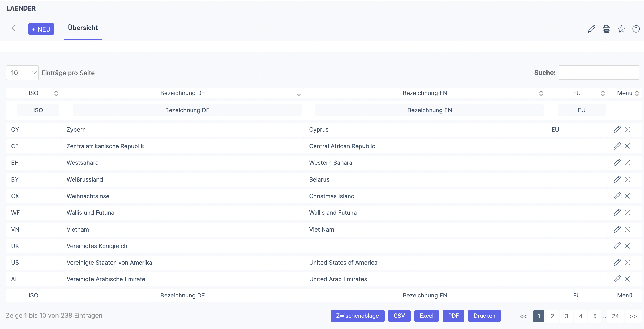Click the star favorite icon
Screen dimensions: 644x329
[621, 29]
